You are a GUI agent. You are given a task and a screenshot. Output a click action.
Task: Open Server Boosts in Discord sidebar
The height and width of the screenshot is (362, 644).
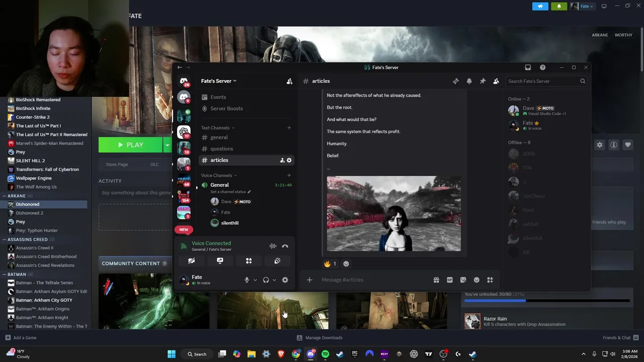[x=246, y=109]
